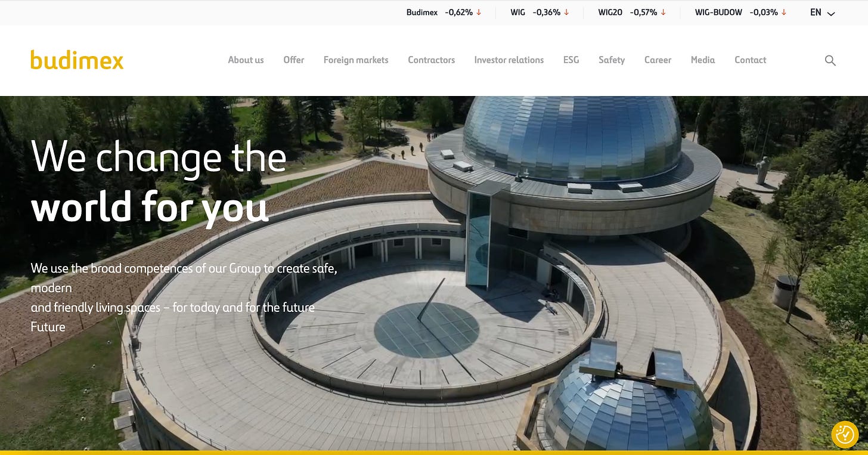Screen dimensions: 868x455
Task: Go to Foreign markets
Action: (356, 60)
